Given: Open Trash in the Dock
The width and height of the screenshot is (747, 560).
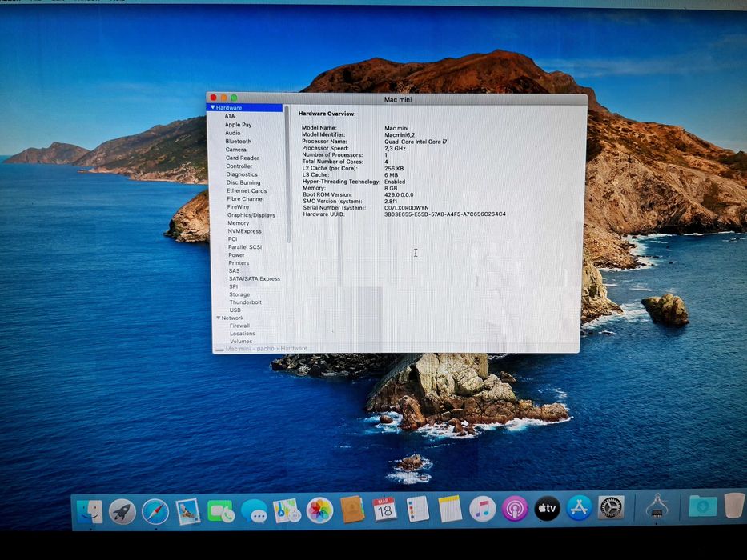Looking at the screenshot, I should pos(734,505).
